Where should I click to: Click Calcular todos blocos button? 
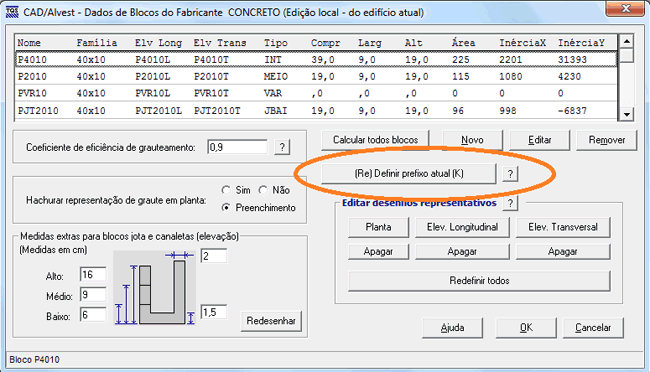click(x=375, y=140)
